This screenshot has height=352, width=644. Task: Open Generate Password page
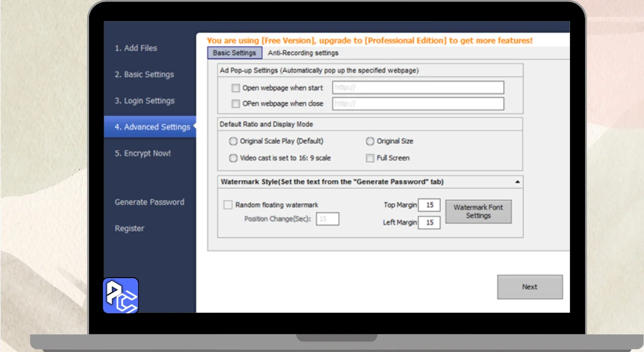tap(149, 202)
